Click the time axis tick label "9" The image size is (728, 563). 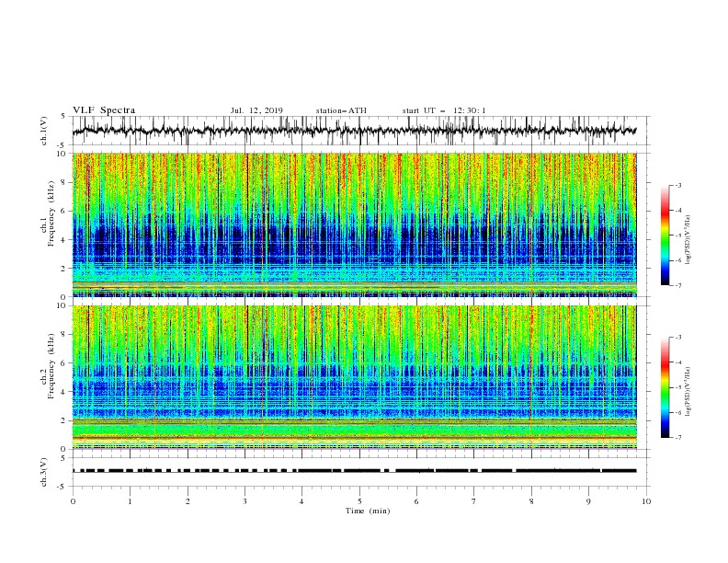[588, 501]
